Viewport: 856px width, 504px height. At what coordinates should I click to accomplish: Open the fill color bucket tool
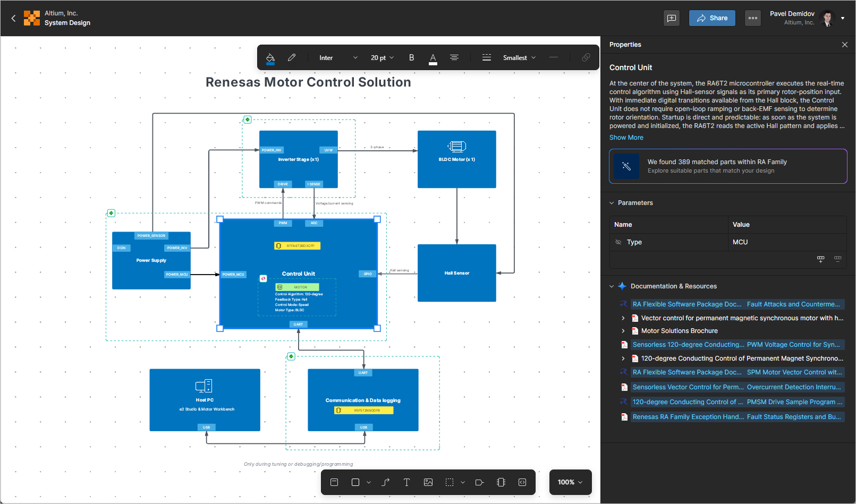[x=270, y=58]
